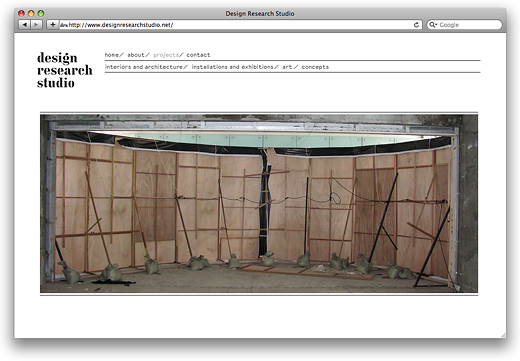Click the green zoom window button
Screen dimensions: 520x361
(41, 13)
